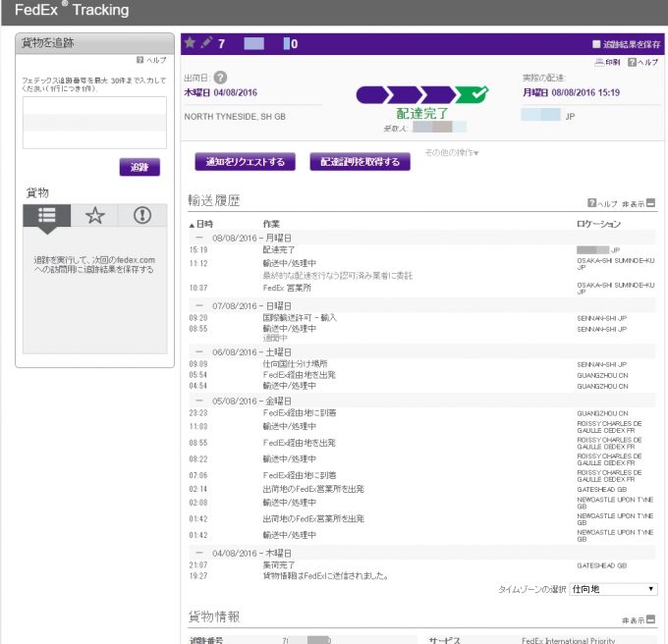Click the 配達証明を取得する button
The width and height of the screenshot is (668, 644).
coord(360,162)
